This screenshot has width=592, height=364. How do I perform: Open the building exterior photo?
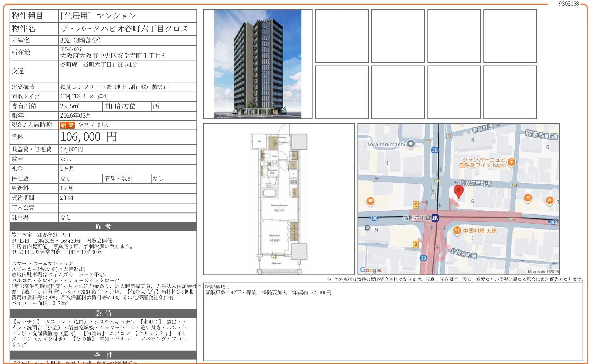pyautogui.click(x=257, y=64)
